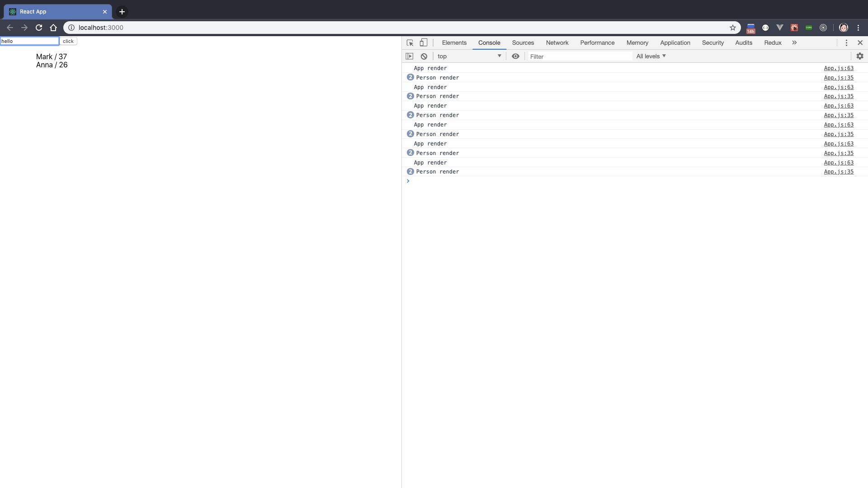Switch to the Network tab
The width and height of the screenshot is (868, 488).
click(x=557, y=42)
